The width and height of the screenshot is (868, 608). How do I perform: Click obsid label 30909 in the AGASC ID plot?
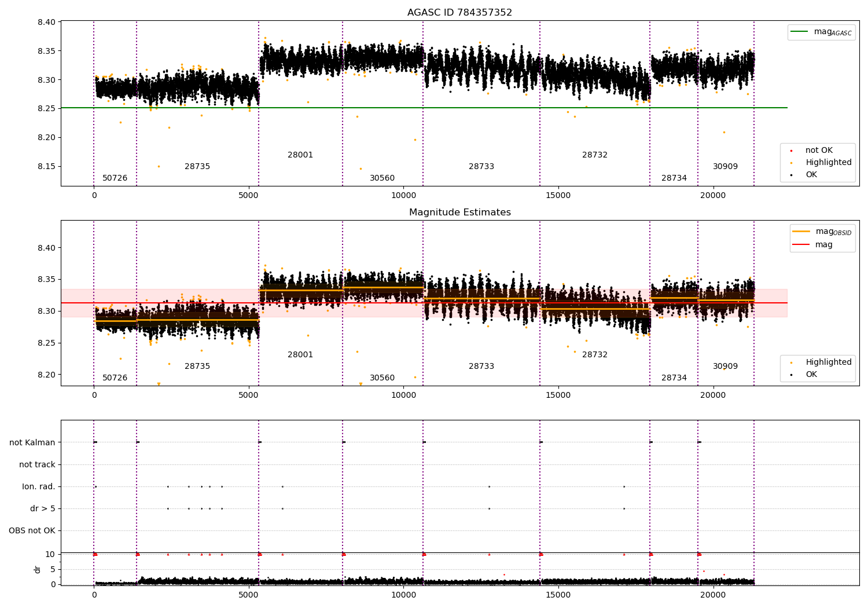click(726, 167)
